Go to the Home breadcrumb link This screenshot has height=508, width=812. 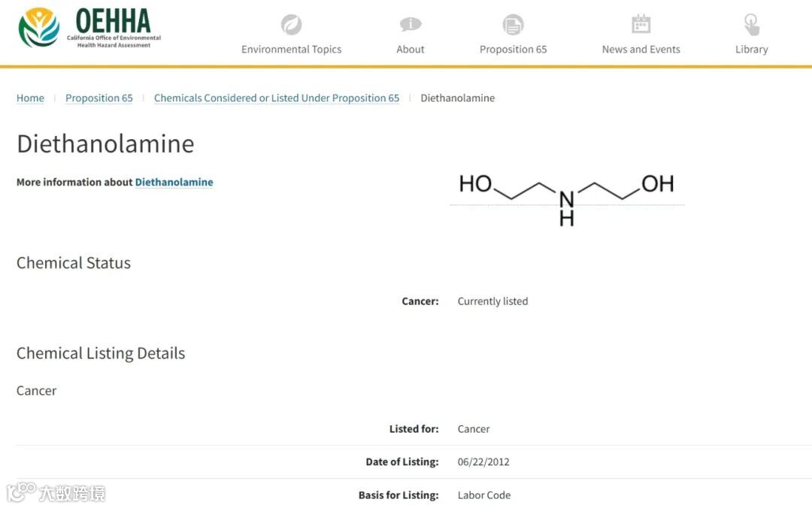click(30, 98)
